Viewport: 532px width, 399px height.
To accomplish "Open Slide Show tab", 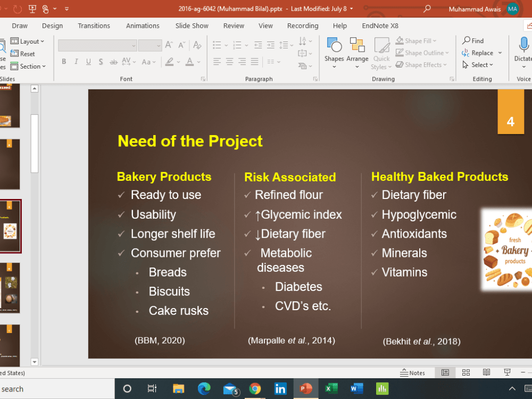I will [192, 26].
